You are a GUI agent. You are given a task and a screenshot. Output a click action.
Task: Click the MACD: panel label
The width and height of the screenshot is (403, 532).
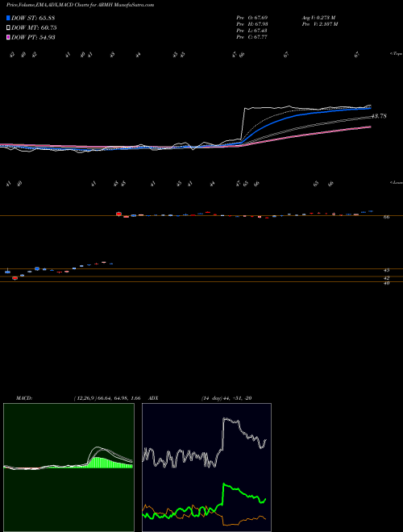24,398
